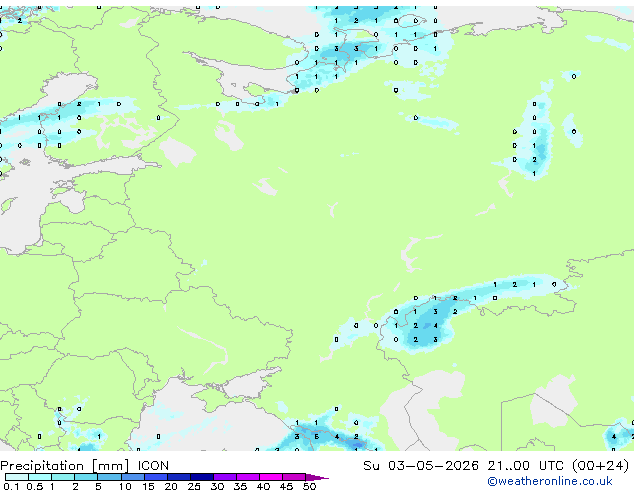Select the legend label '50'
The height and width of the screenshot is (490, 634).
[x=309, y=486]
